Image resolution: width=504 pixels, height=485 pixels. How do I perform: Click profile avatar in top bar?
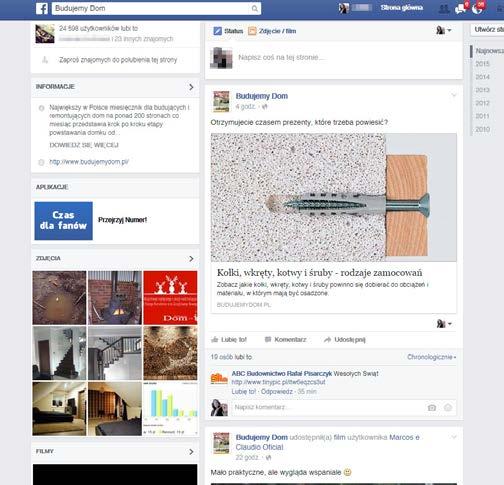344,8
